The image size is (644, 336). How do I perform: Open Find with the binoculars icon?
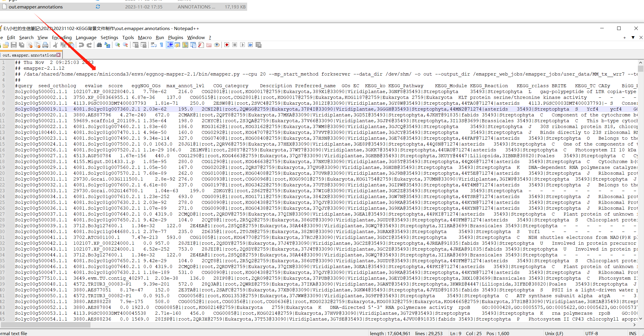pos(99,45)
